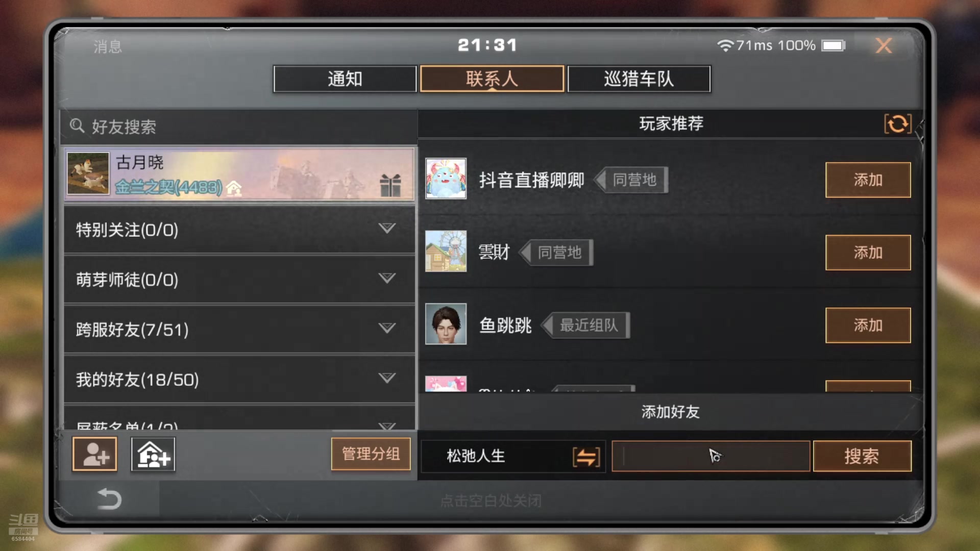Expand the 跨服好友 group
Image resolution: width=980 pixels, height=551 pixels.
point(239,330)
